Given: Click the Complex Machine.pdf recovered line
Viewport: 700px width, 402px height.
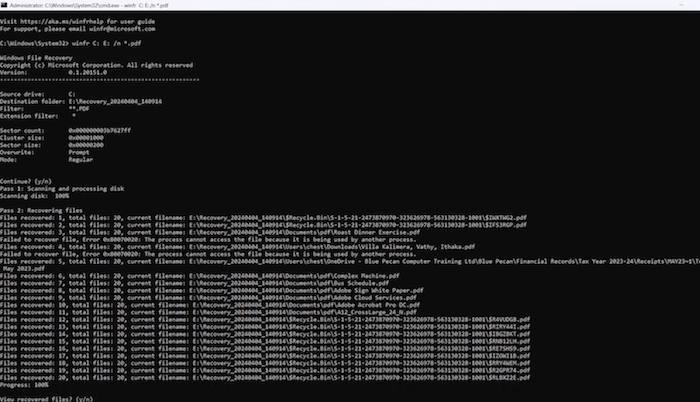Looking at the screenshot, I should (200, 274).
